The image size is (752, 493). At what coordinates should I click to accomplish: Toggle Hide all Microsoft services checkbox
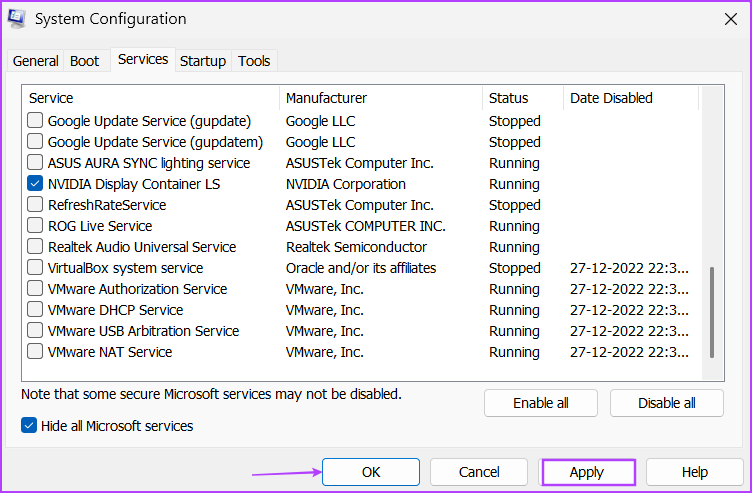[29, 425]
